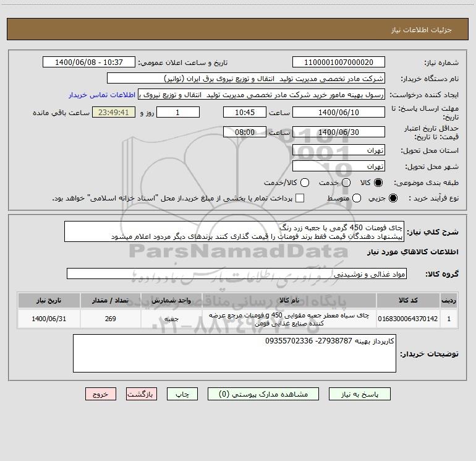Screen dimensions: 476x461
Task: Click the جزئیات اطلاعات نیاز header title
Action: tap(422, 30)
